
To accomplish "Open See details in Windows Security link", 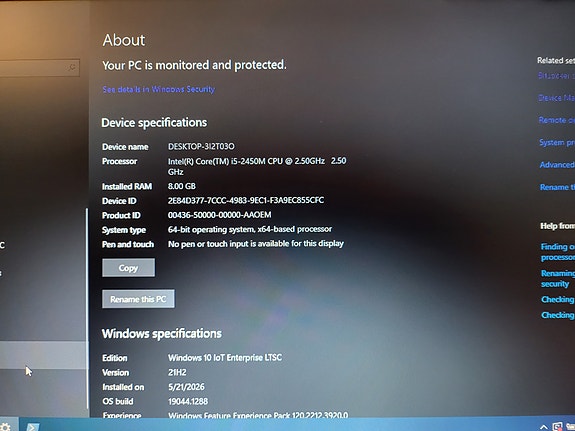I will pyautogui.click(x=159, y=89).
